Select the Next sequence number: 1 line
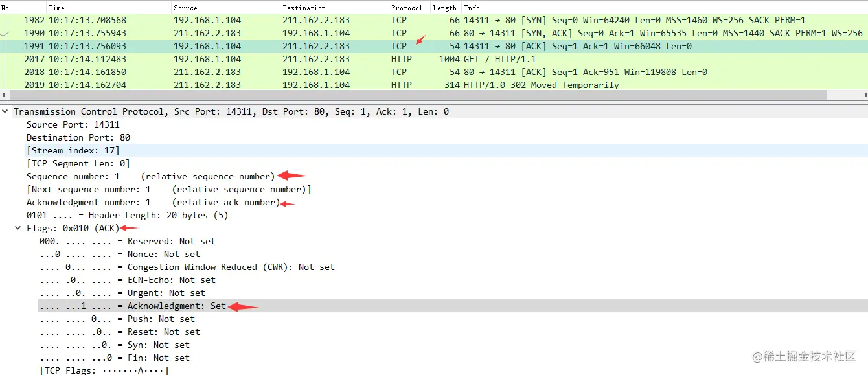868x375 pixels. (168, 189)
